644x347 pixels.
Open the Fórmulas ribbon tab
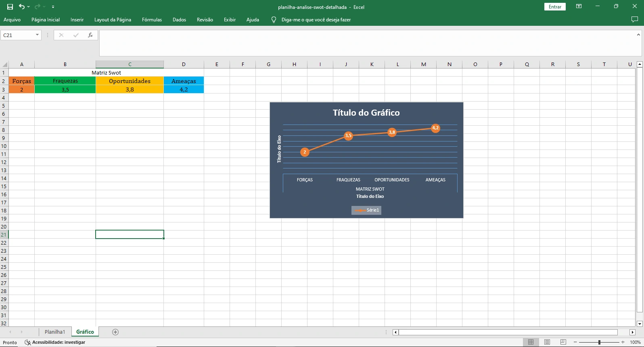pos(152,19)
